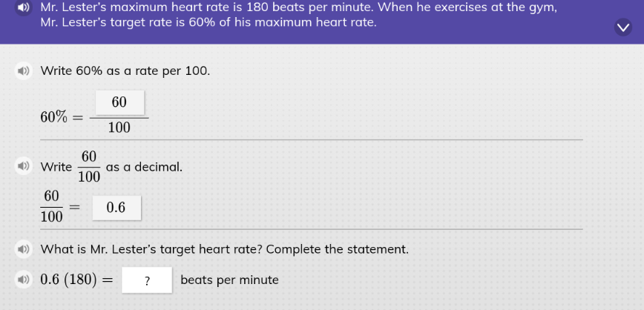The height and width of the screenshot is (310, 644).
Task: Click the problem statement text in the purple header
Action: pyautogui.click(x=297, y=15)
